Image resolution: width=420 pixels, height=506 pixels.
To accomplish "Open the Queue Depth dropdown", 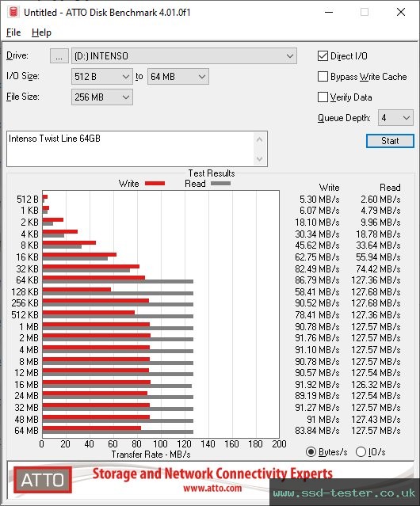I will (395, 118).
